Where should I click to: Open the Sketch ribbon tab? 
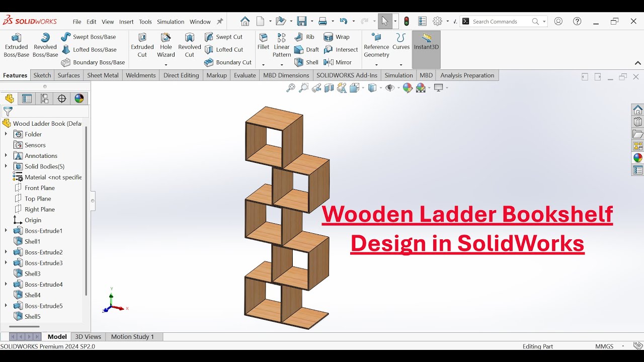pos(42,75)
